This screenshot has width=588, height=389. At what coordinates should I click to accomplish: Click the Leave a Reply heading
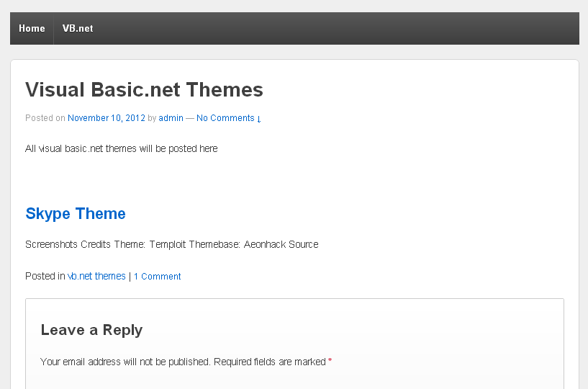(91, 330)
